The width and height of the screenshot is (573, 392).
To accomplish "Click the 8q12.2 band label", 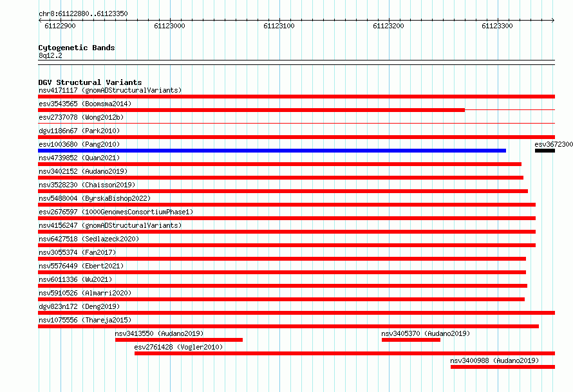I will 50,55.
